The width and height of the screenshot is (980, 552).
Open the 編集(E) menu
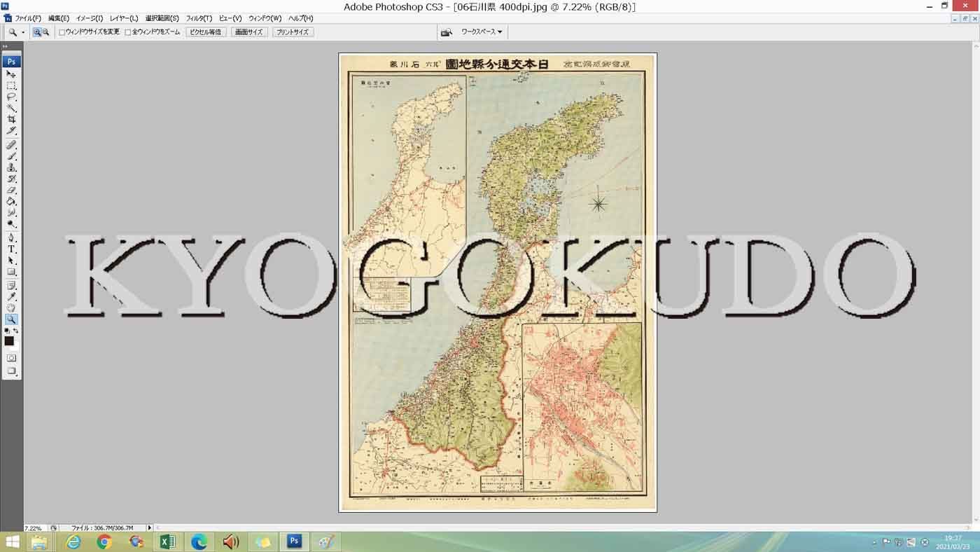tap(59, 18)
